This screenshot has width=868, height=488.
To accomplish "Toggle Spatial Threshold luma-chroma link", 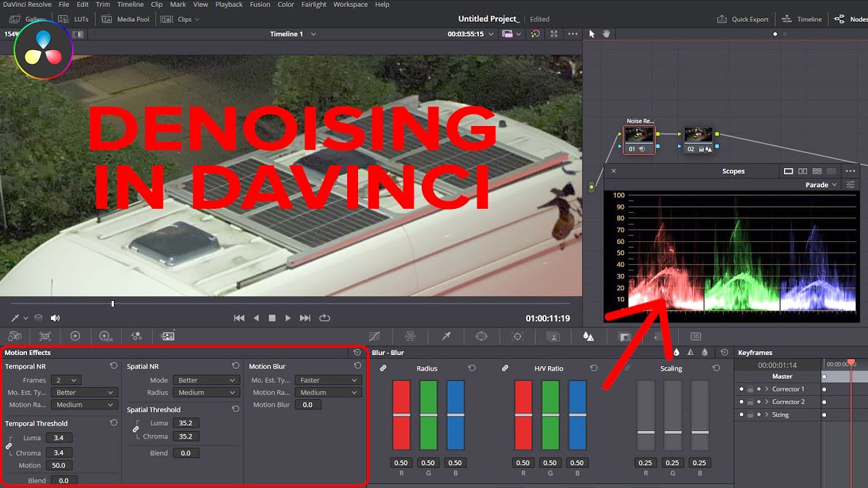I will click(x=136, y=430).
